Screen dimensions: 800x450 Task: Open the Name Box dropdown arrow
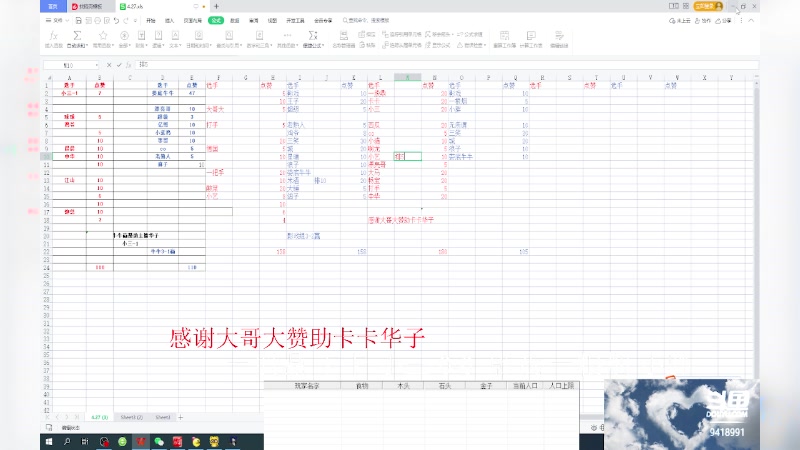point(96,65)
